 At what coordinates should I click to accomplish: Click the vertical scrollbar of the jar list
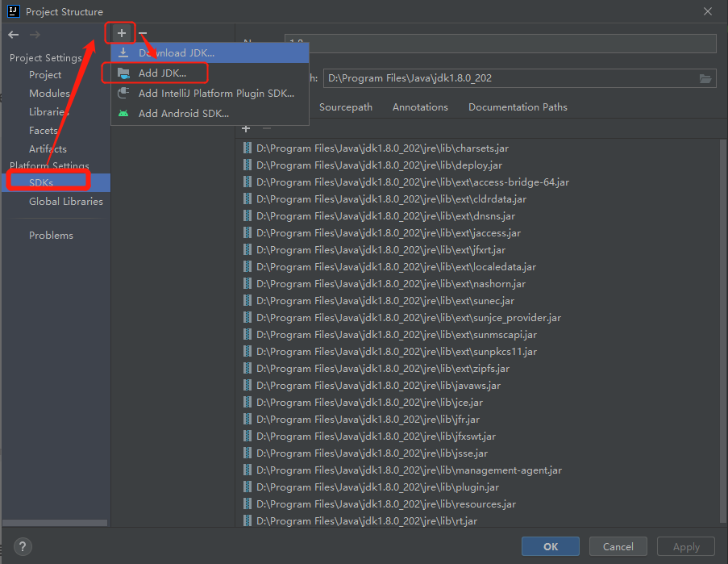coord(722,331)
